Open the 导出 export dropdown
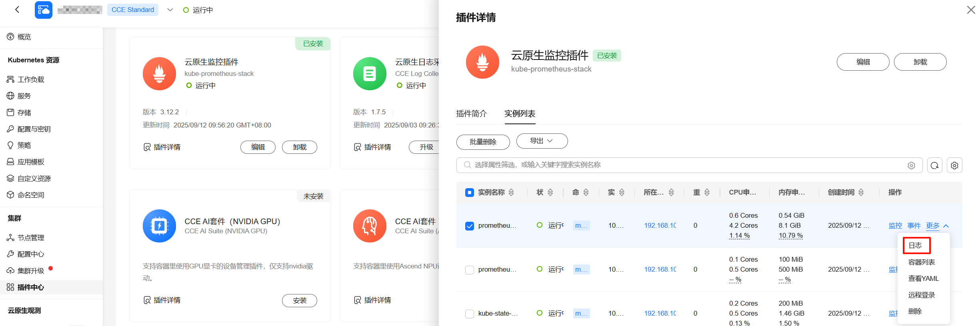Viewport: 980px width, 326px height. (x=542, y=141)
